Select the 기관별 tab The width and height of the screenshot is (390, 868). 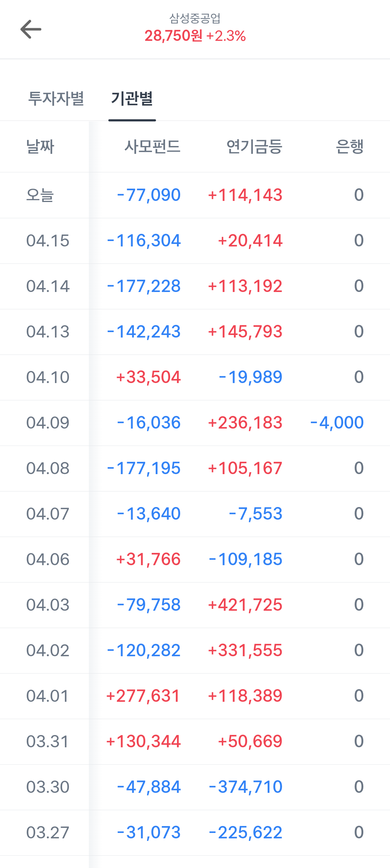[132, 98]
